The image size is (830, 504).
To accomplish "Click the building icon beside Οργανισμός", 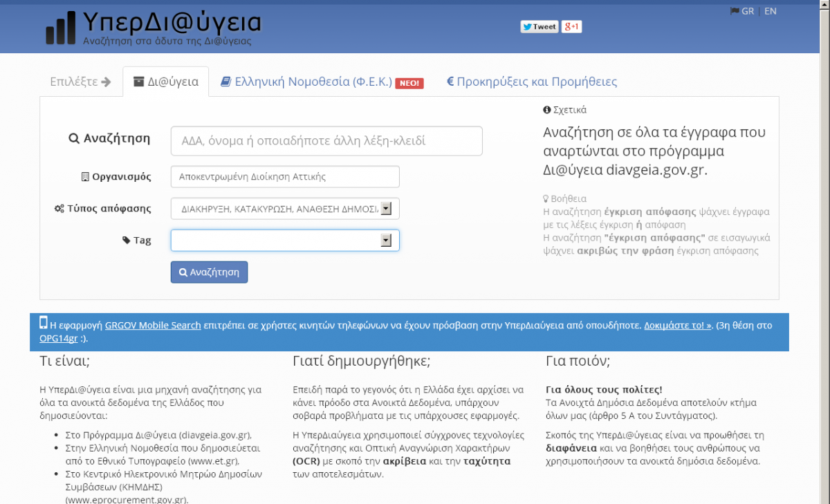I will [86, 177].
